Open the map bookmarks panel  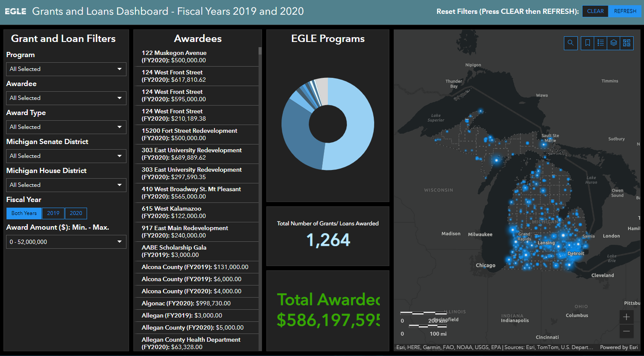(587, 43)
